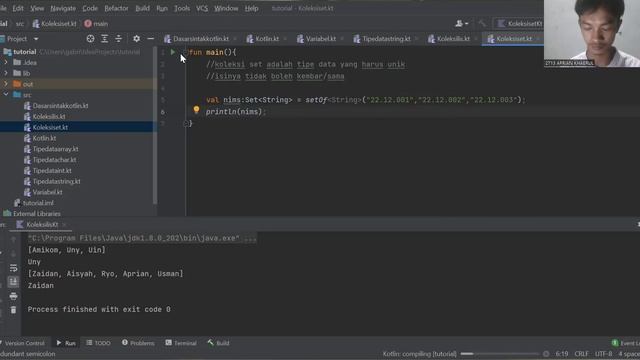The height and width of the screenshot is (360, 640).
Task: Expand the lib folder
Action: pos(6,73)
